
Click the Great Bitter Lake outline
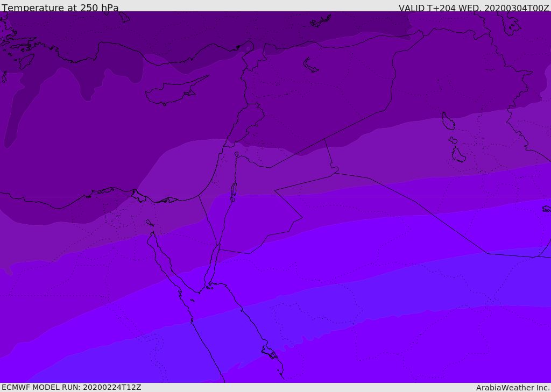(x=150, y=223)
